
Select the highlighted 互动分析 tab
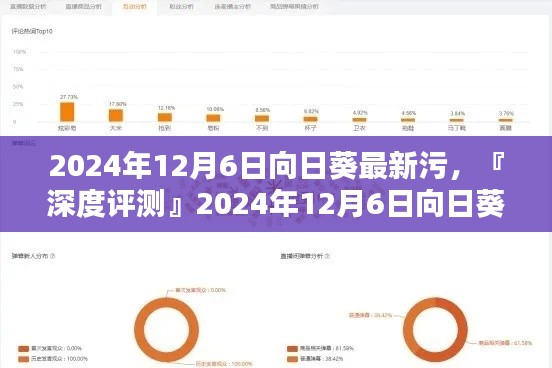coord(134,7)
